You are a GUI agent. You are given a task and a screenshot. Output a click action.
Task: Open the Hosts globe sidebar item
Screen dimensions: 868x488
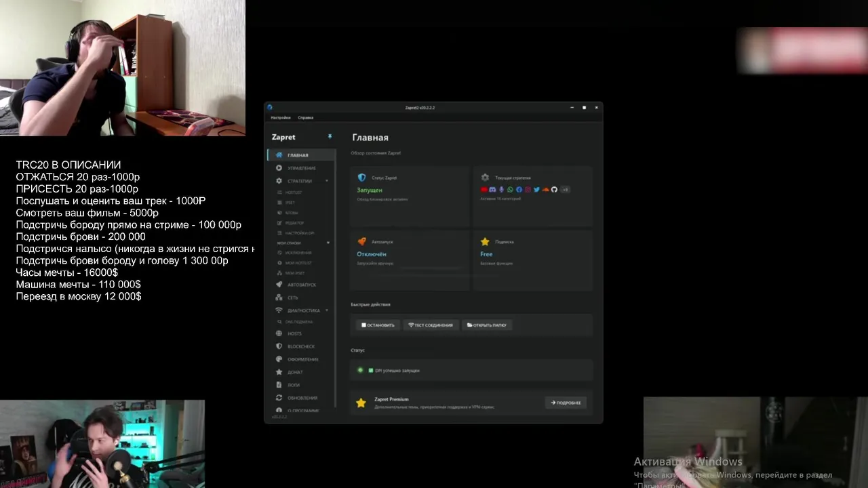[x=301, y=333]
